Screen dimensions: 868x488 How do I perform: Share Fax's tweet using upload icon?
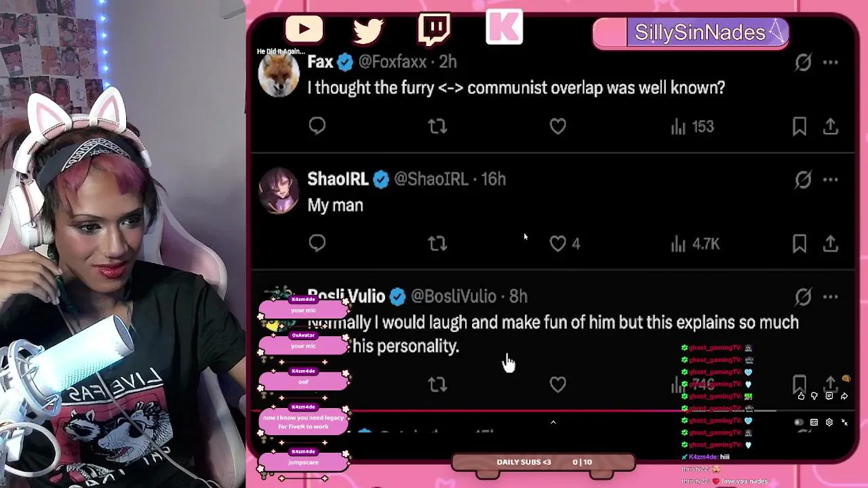click(x=831, y=126)
